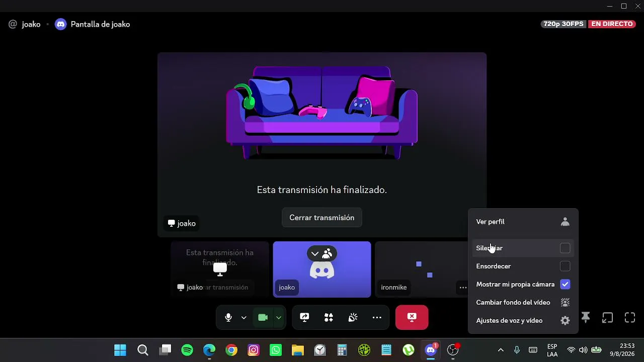The width and height of the screenshot is (644, 362).
Task: Select joako's ended stream thumbnail
Action: (220, 269)
